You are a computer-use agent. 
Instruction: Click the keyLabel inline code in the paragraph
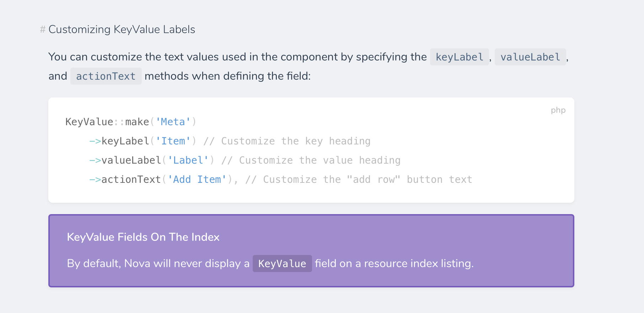[459, 57]
